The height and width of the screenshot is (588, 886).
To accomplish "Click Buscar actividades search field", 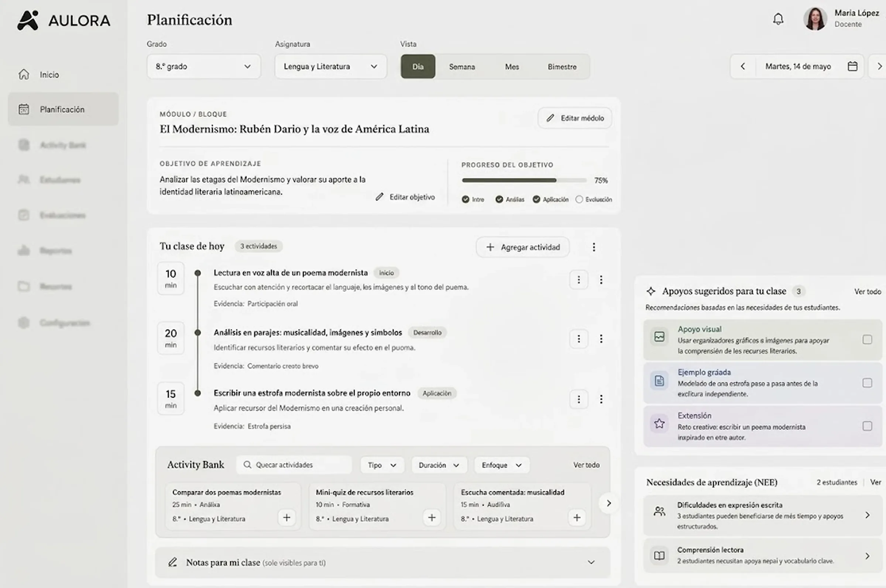I will pos(294,465).
